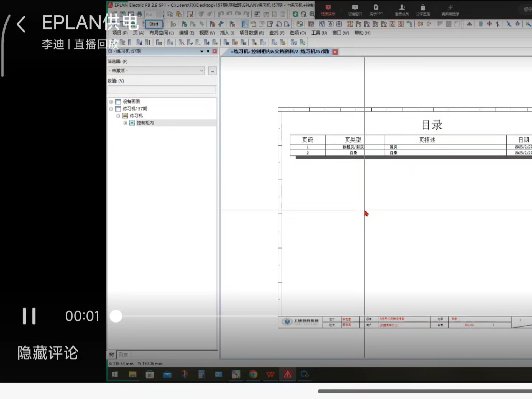Collapse the 练习机 tree node
The height and width of the screenshot is (399, 532).
[118, 116]
